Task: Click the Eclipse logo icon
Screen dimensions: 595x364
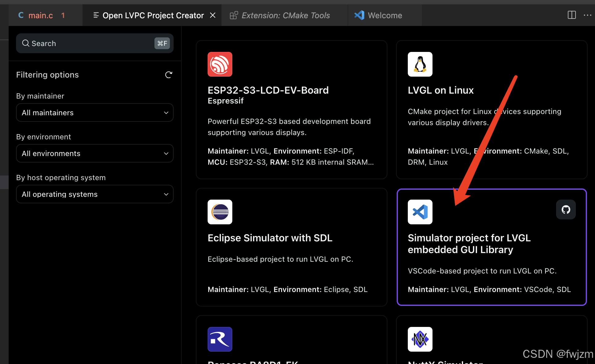Action: click(220, 212)
